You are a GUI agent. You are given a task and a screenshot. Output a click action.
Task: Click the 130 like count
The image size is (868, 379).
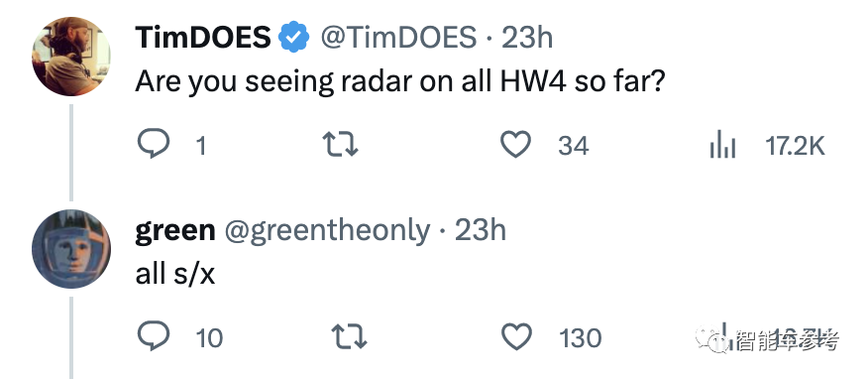[x=580, y=338]
